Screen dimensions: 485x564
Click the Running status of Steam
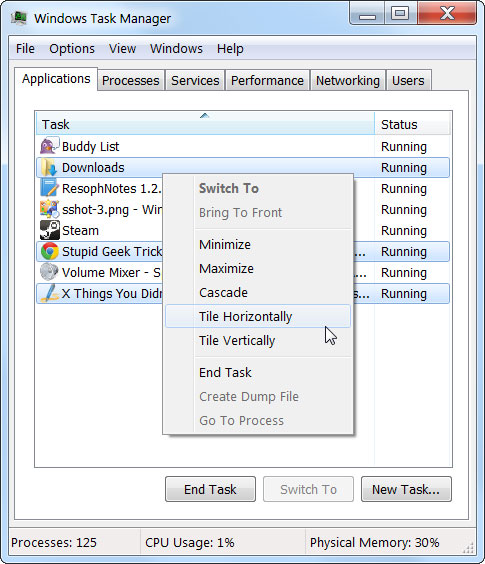(x=404, y=231)
